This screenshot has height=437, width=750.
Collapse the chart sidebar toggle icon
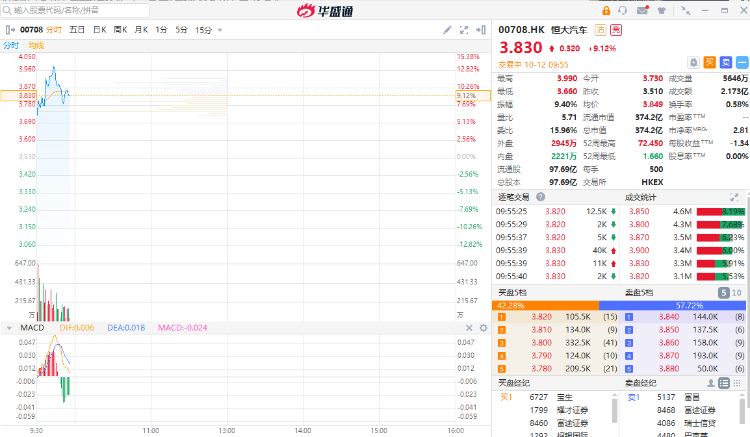(9, 30)
